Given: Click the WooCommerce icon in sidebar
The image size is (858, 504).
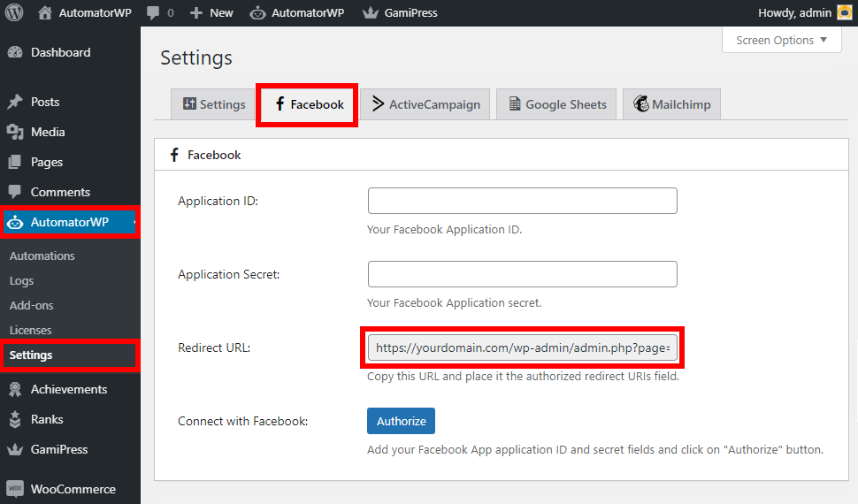Looking at the screenshot, I should 15,489.
